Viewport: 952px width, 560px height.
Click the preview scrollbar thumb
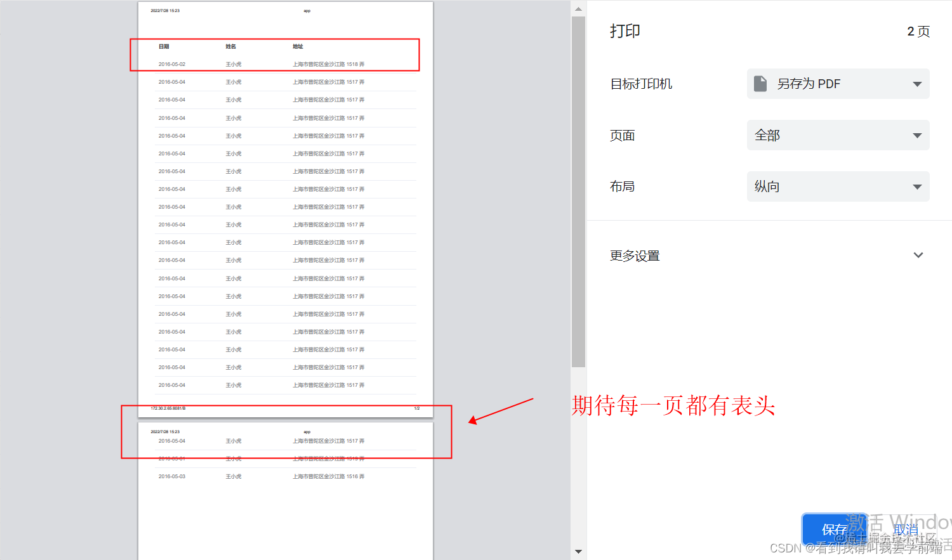coord(578,192)
